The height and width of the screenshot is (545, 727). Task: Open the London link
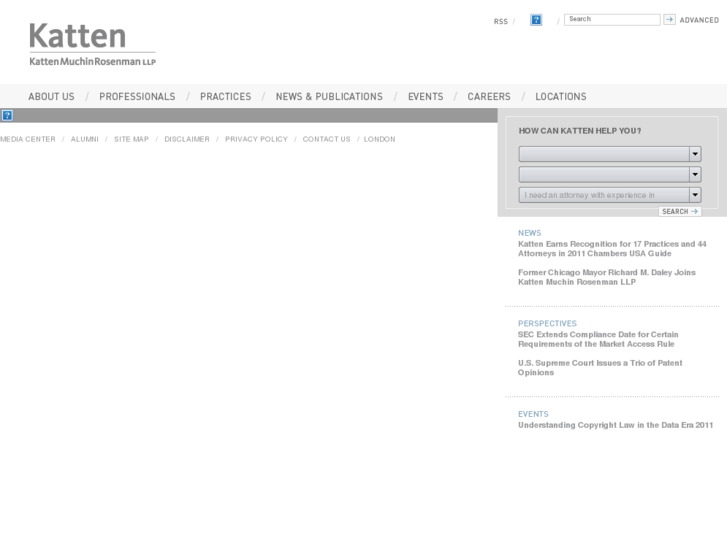[379, 139]
